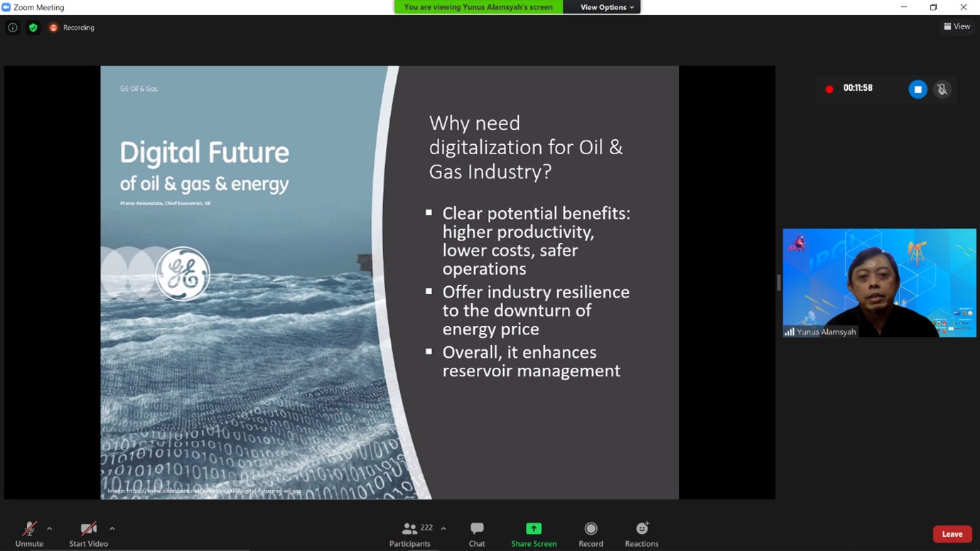Viewport: 980px width, 551px height.
Task: Click the green encryption shield icon
Action: [33, 28]
